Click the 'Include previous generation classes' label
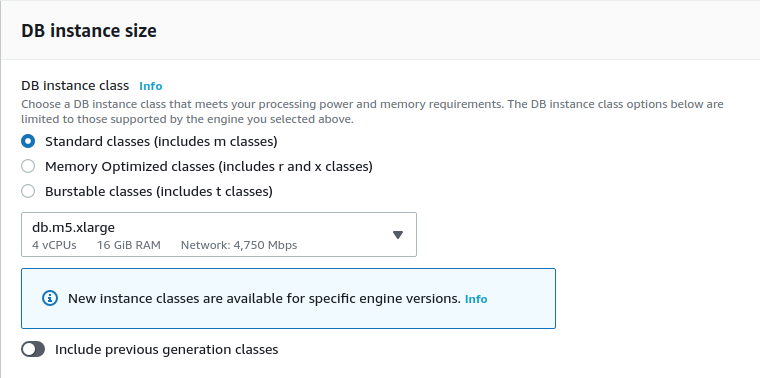760x378 pixels. [x=166, y=349]
